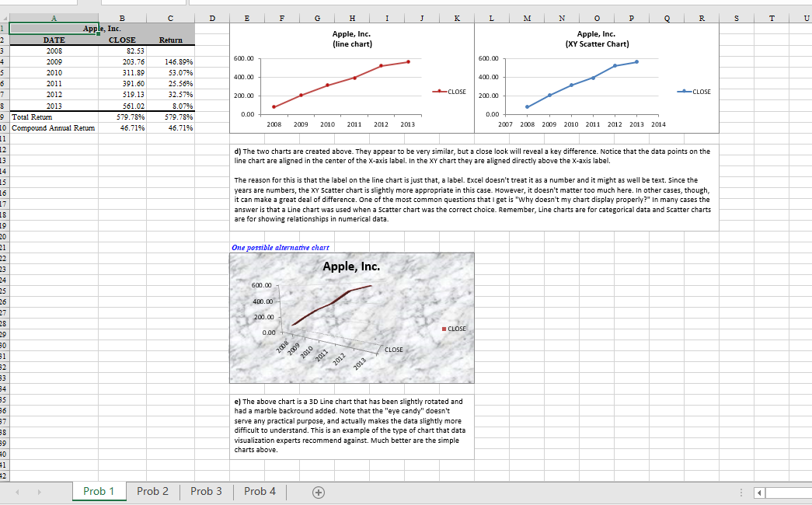The width and height of the screenshot is (812, 505).
Task: Click the 2014 x-axis label in scatter chart
Action: click(x=658, y=124)
